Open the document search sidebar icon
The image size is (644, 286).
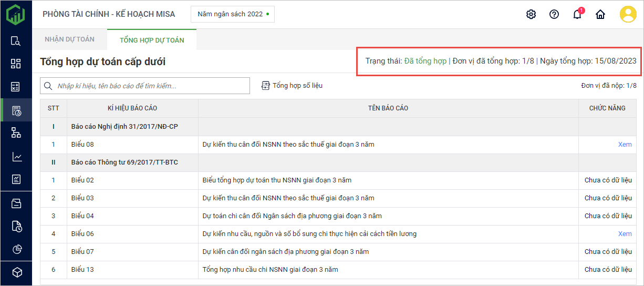point(16,41)
